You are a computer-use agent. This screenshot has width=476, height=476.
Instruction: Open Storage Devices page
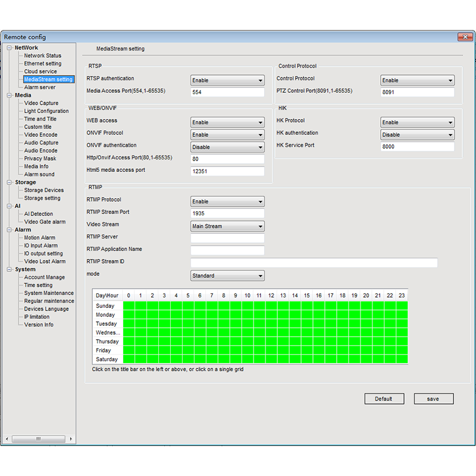(x=44, y=190)
